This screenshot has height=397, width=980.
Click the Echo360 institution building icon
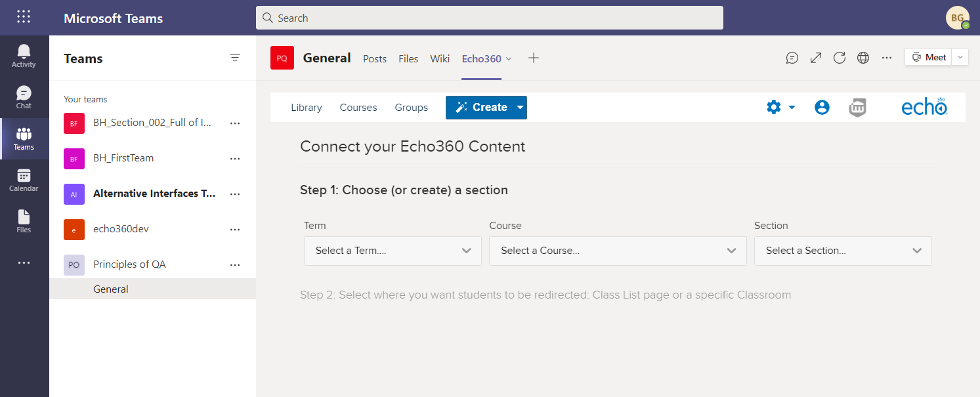coord(857,107)
